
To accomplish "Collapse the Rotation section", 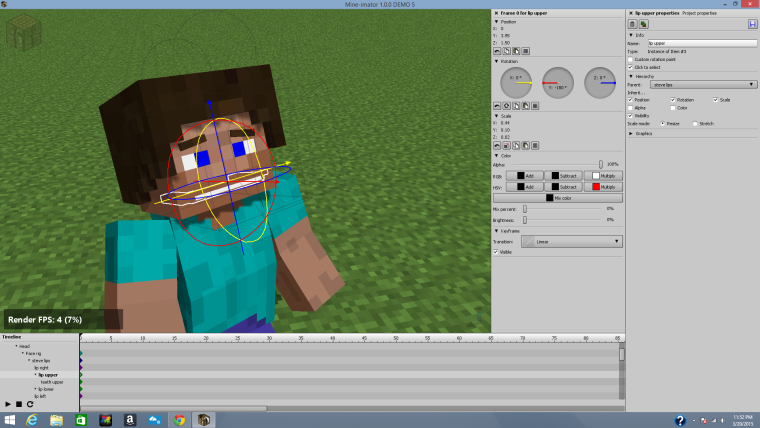I will [497, 61].
